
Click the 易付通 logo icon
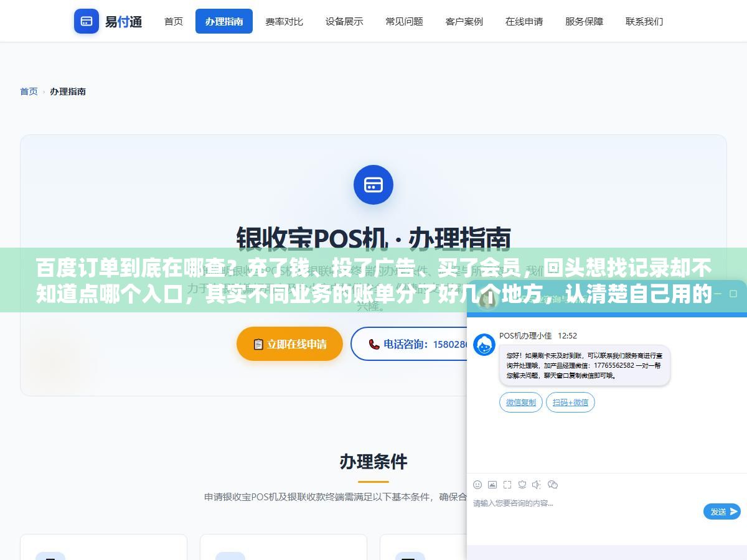pyautogui.click(x=87, y=21)
